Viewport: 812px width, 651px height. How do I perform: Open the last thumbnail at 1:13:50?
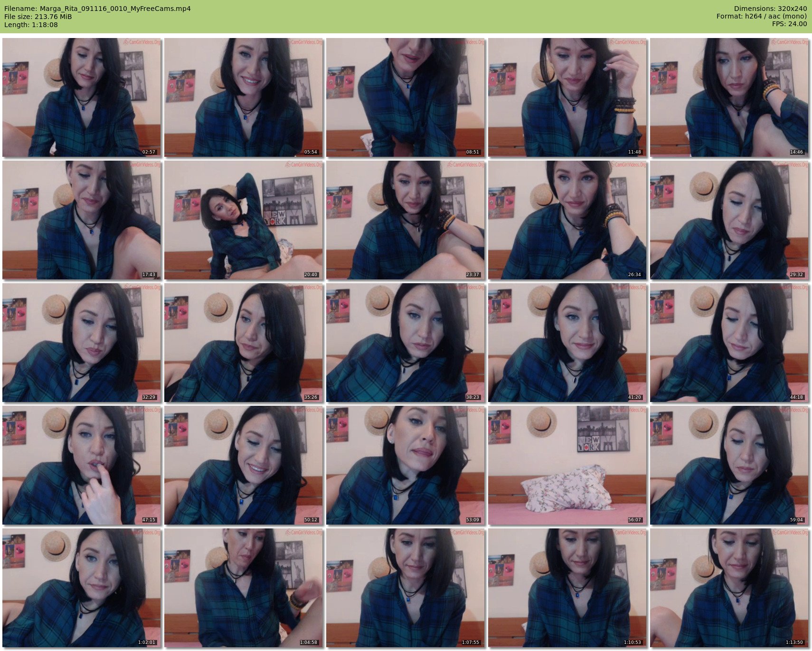pyautogui.click(x=729, y=588)
